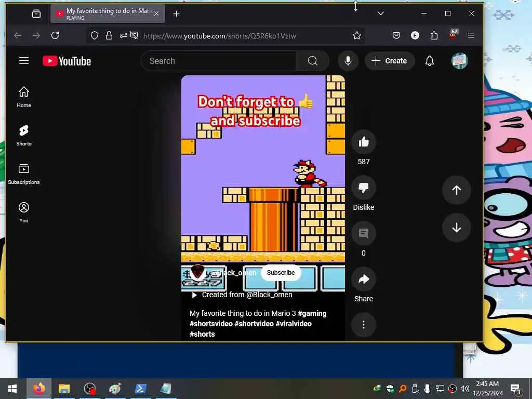532x399 pixels.
Task: Bookmark this page with the star
Action: click(356, 35)
